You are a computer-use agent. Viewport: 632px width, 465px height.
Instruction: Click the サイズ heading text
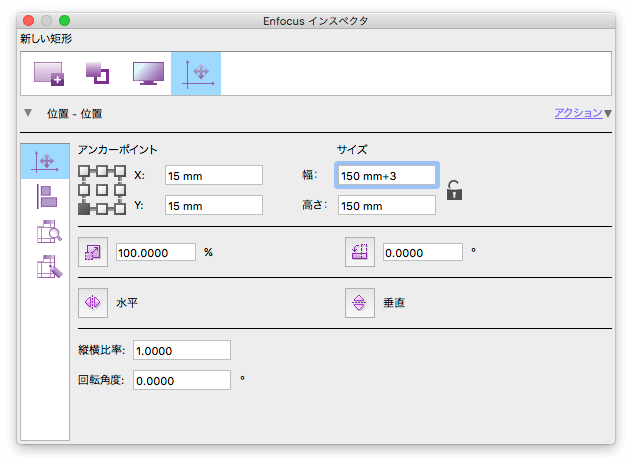[352, 149]
